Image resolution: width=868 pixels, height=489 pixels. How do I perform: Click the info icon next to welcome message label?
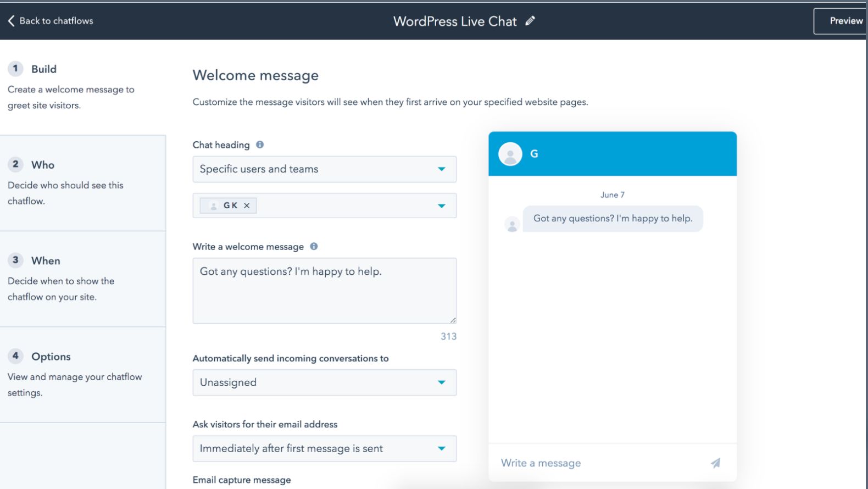(313, 246)
